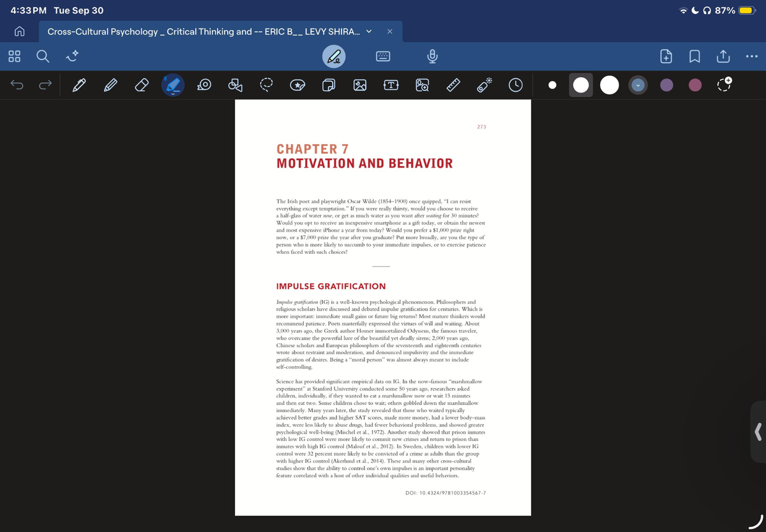Open the timer clock tool
This screenshot has height=532, width=766.
click(x=516, y=85)
